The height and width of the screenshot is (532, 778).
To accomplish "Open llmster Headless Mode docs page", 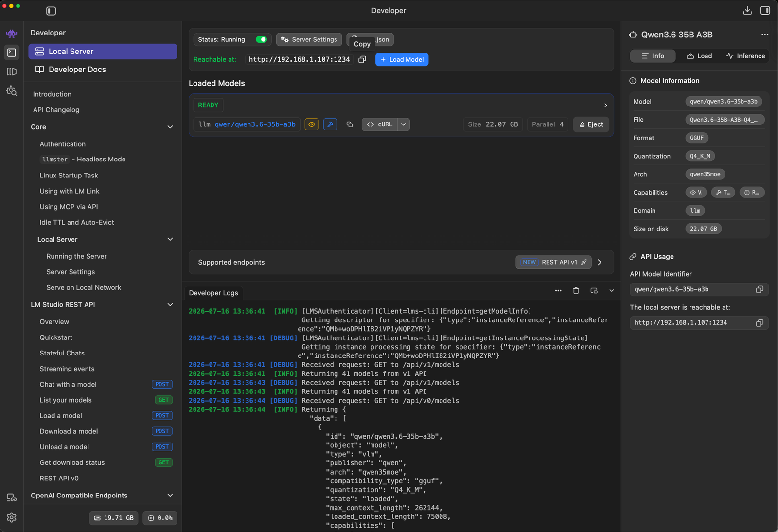I will click(83, 159).
